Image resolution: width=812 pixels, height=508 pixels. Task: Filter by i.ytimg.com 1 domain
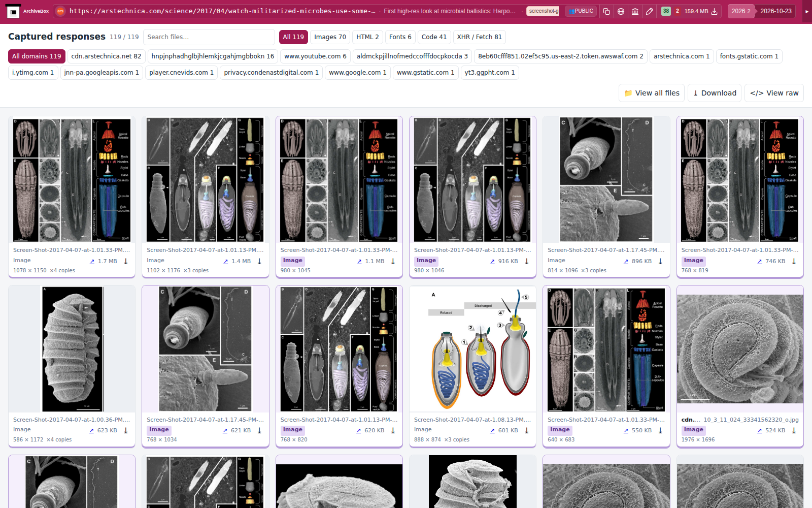coord(33,73)
